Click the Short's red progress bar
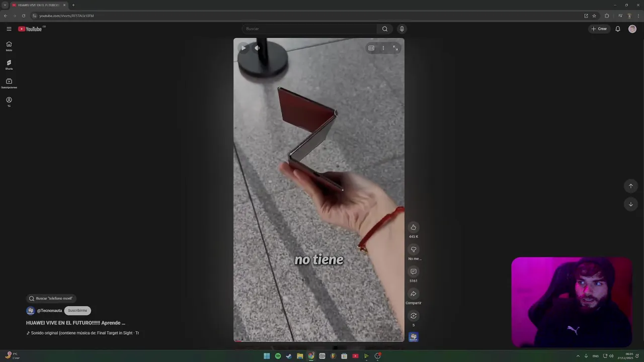Screen dimensions: 644x362 (318, 341)
